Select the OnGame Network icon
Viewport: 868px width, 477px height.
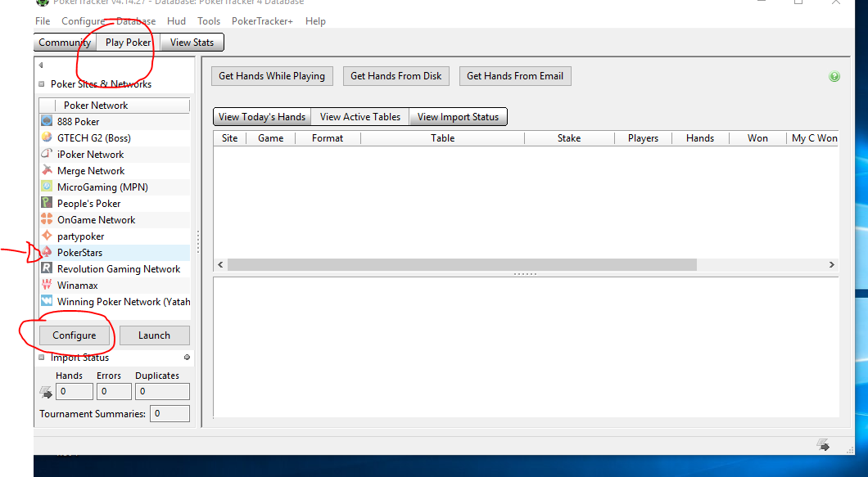(47, 219)
